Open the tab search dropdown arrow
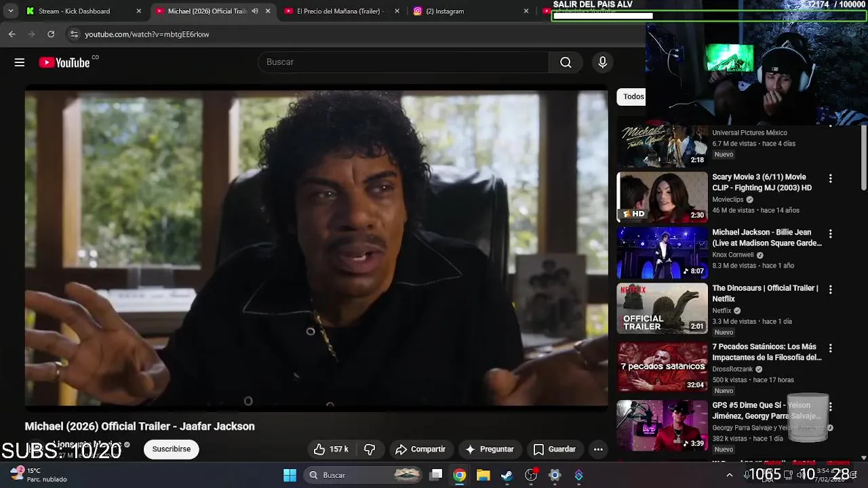The height and width of the screenshot is (488, 868). (10, 11)
